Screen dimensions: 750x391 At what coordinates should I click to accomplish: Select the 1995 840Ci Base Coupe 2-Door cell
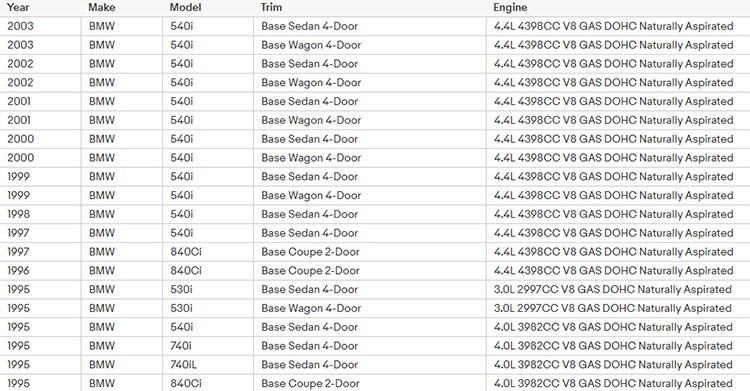coord(370,383)
